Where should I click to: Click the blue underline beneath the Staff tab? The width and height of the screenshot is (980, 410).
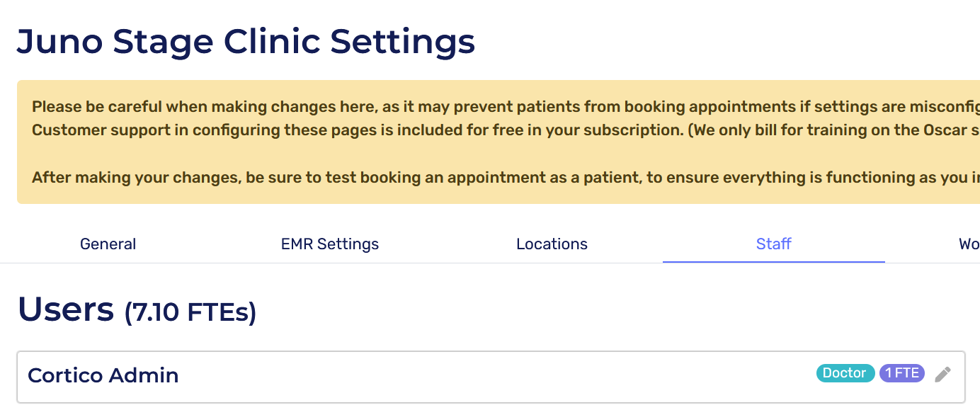point(773,261)
